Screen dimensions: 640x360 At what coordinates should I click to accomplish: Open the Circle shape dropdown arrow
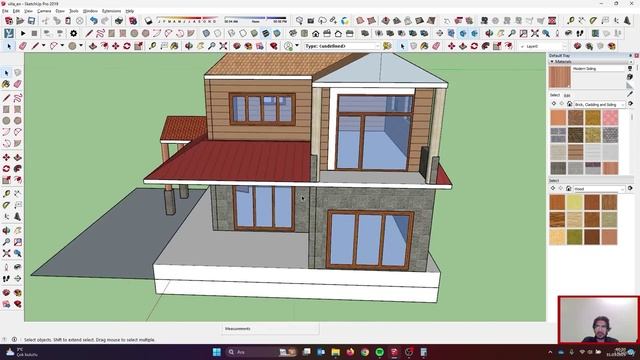point(81,46)
